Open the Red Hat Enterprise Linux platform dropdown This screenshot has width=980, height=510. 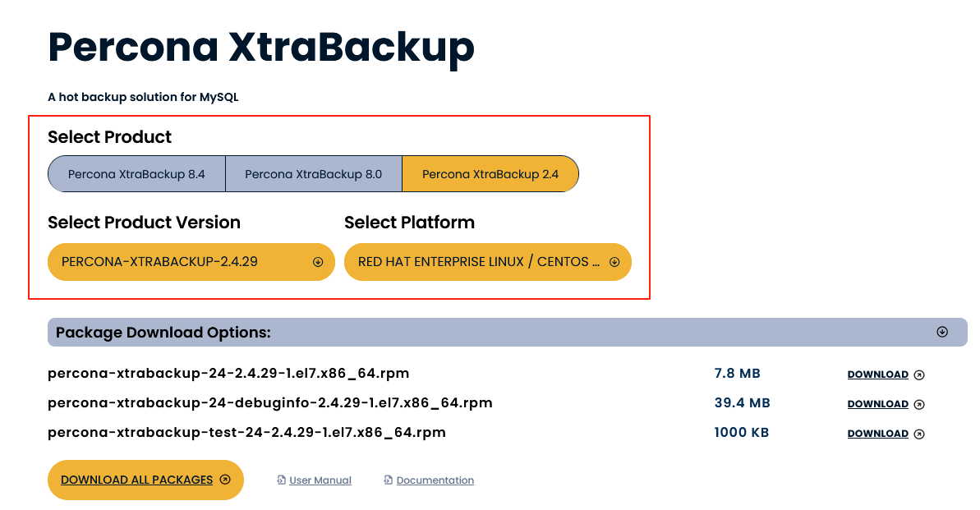(x=487, y=262)
